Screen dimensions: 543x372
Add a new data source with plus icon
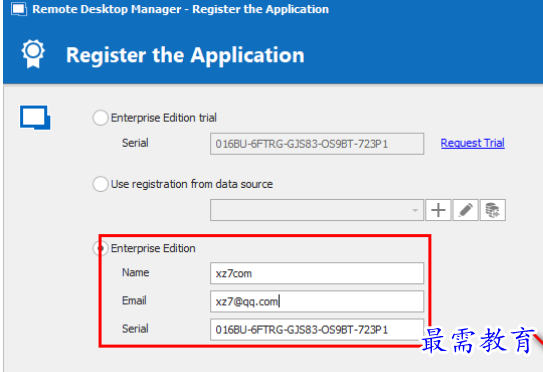pos(438,210)
